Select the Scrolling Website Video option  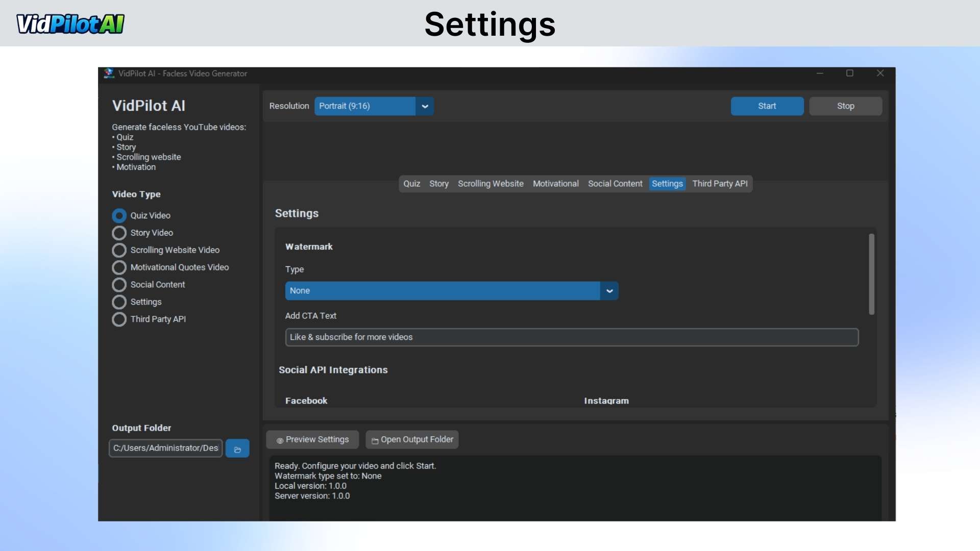(x=119, y=251)
